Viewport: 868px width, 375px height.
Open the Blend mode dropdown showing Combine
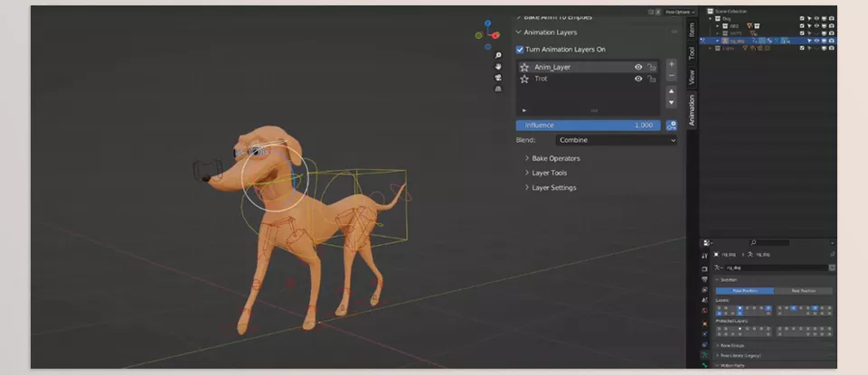(616, 140)
